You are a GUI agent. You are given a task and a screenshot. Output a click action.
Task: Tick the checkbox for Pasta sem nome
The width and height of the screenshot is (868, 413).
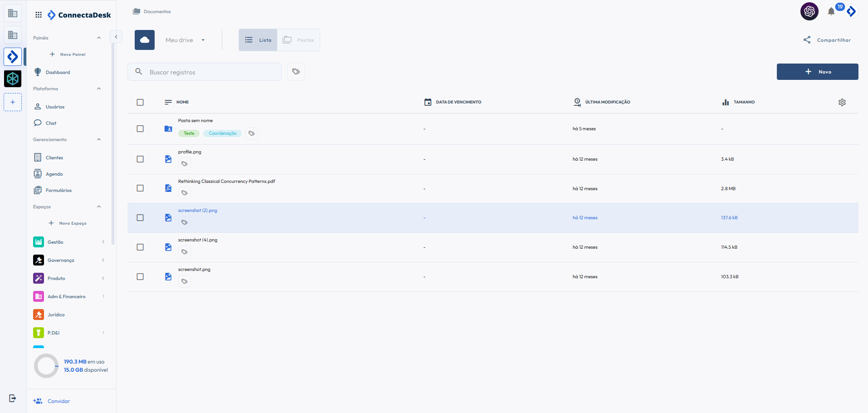pyautogui.click(x=140, y=129)
